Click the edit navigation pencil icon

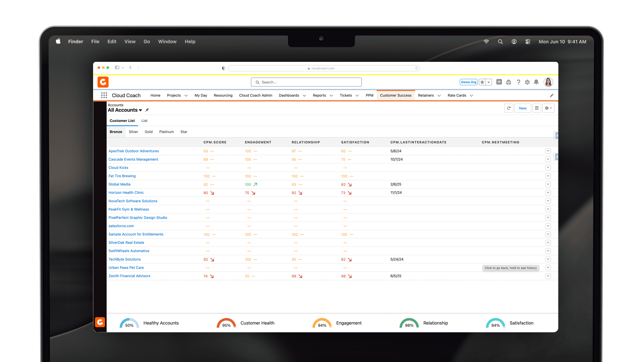point(552,95)
